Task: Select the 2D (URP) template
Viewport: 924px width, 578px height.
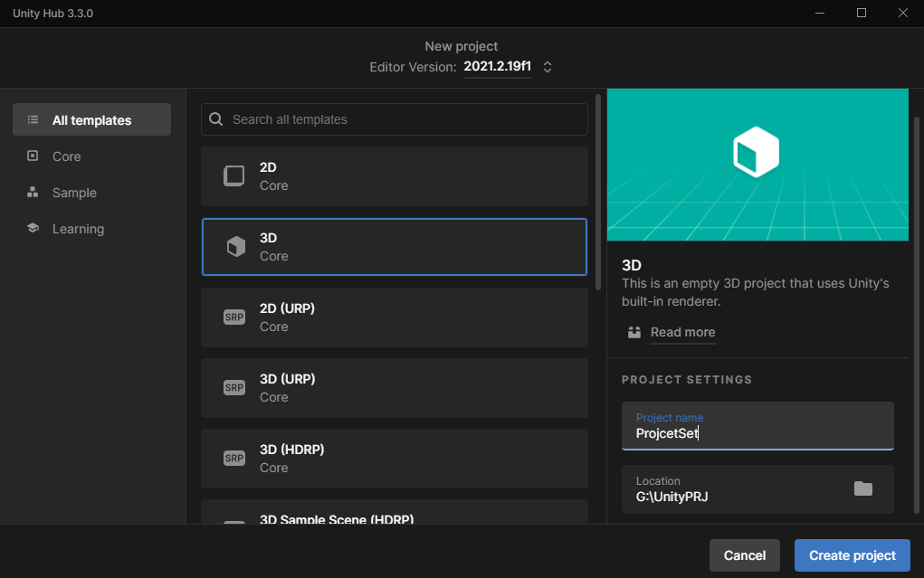Action: point(395,317)
